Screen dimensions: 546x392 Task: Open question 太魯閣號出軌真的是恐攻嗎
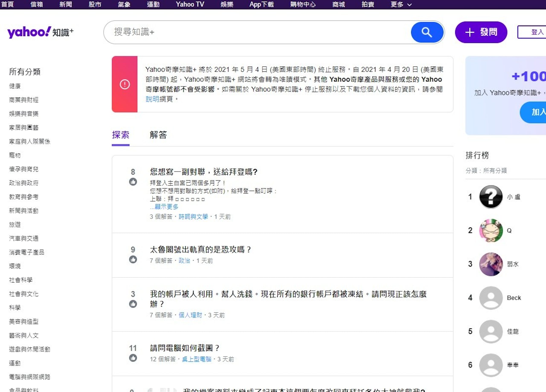coord(200,249)
